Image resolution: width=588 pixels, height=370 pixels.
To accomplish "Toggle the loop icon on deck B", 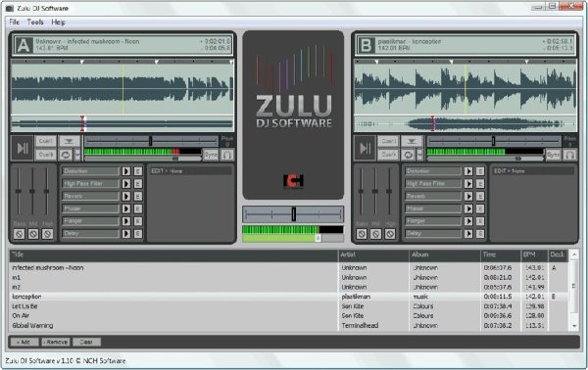I will pos(408,155).
